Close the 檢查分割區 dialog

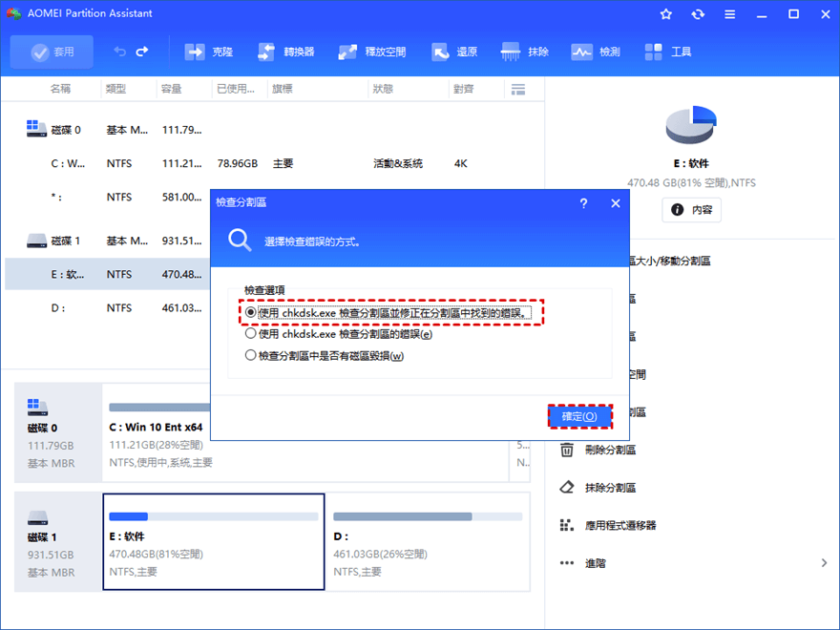coord(616,203)
